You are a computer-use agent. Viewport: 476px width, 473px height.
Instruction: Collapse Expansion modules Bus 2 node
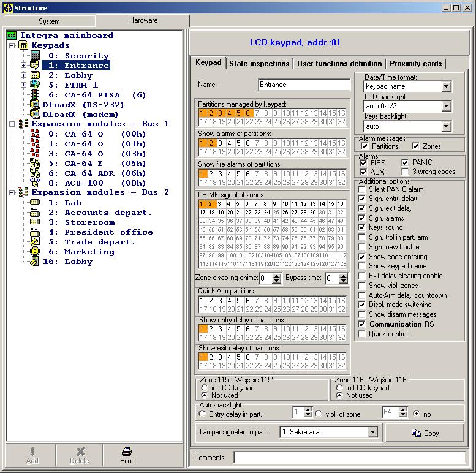[x=12, y=192]
